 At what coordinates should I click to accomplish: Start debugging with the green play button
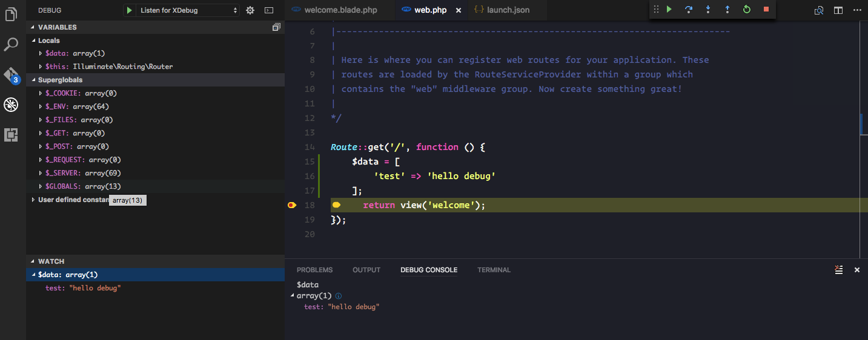click(129, 10)
